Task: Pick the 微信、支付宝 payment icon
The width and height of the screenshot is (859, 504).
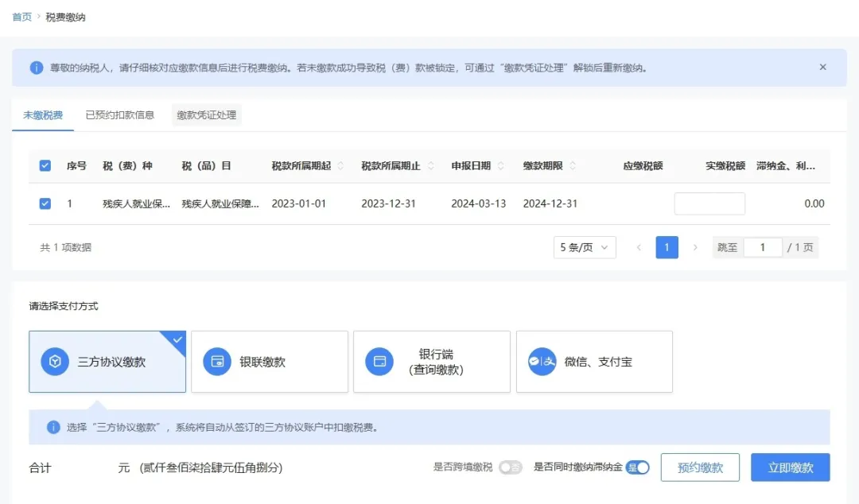Action: point(541,361)
